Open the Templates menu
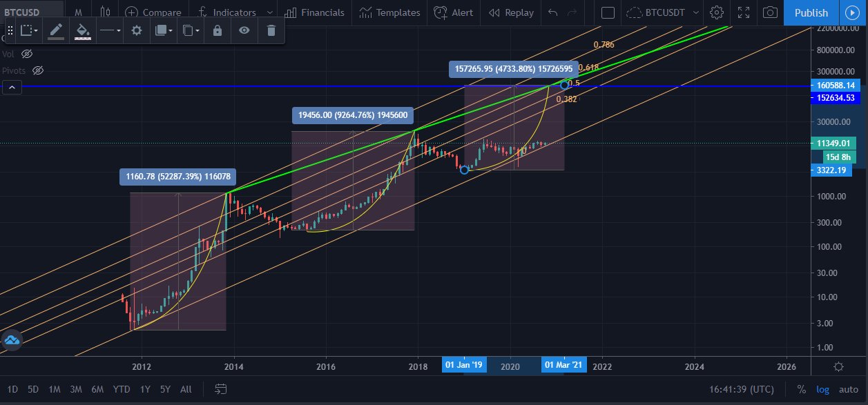This screenshot has height=405, width=868. (x=389, y=12)
